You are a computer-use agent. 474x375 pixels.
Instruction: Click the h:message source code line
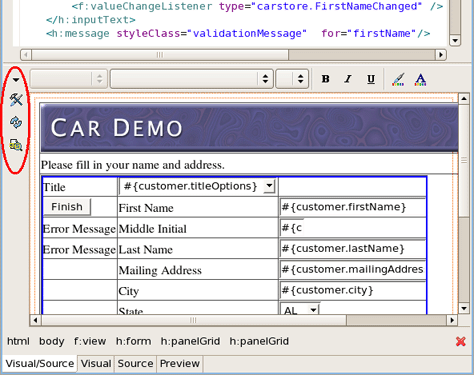point(238,33)
